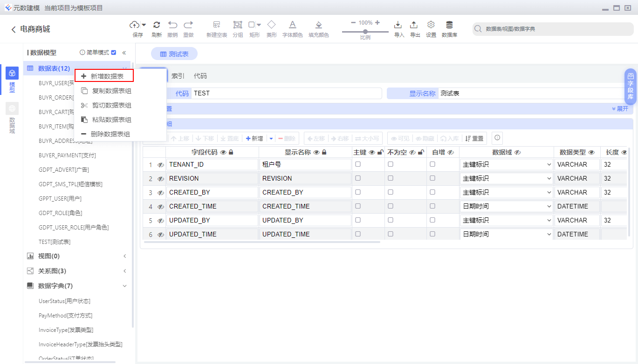
Task: Click the 重做 redo icon
Action: (x=188, y=25)
